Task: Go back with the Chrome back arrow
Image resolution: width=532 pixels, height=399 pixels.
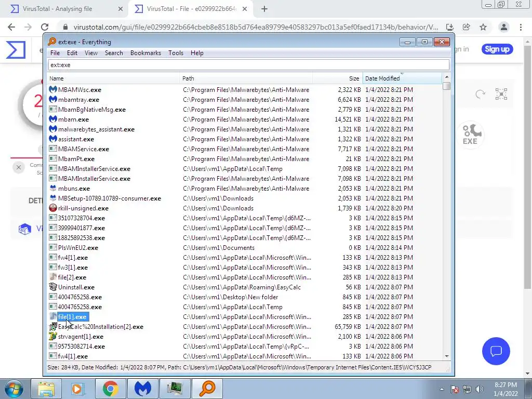Action: [x=11, y=27]
